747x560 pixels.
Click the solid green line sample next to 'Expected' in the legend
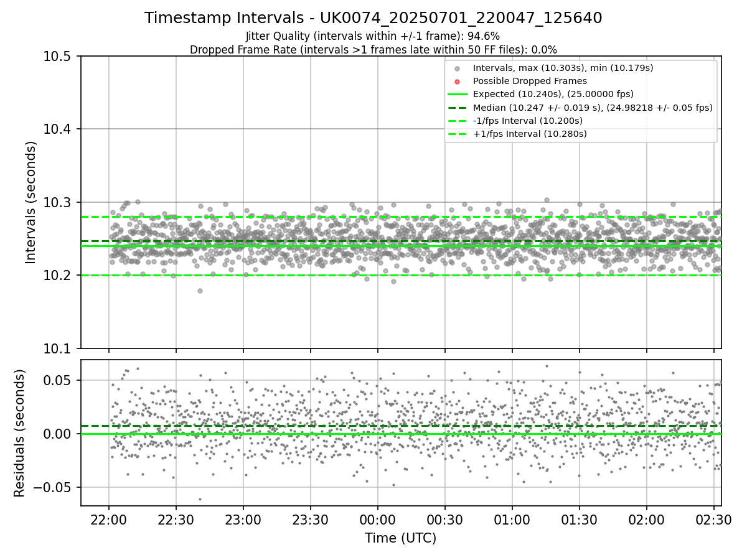458,95
